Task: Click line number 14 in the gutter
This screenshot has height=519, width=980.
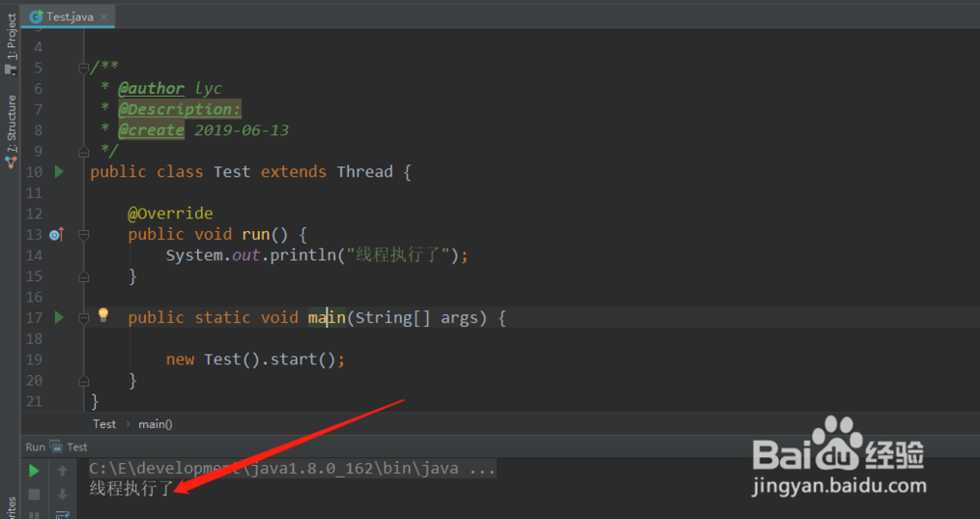Action: point(34,256)
